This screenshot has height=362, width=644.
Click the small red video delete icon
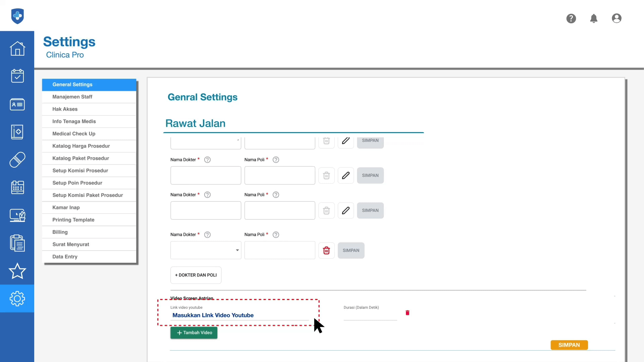[x=408, y=313]
